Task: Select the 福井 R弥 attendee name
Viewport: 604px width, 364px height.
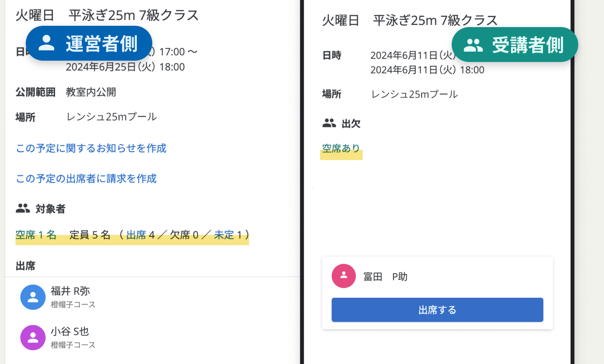Action: tap(70, 291)
